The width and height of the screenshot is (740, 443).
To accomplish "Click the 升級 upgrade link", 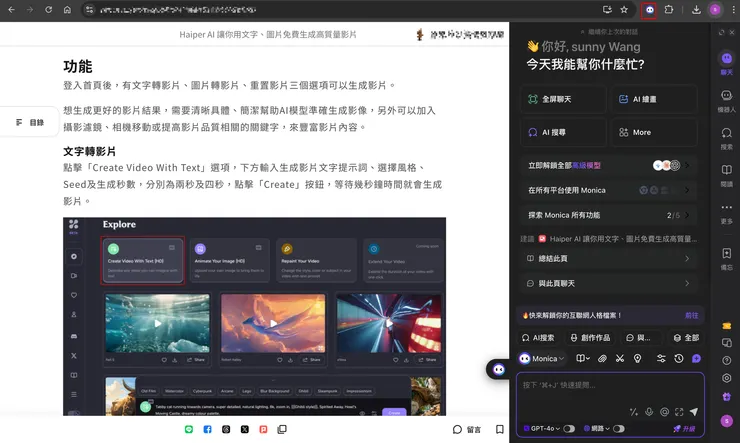I will click(684, 428).
